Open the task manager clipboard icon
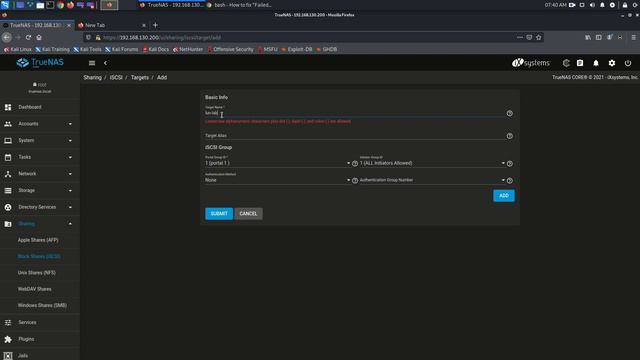This screenshot has width=640, height=360. (x=580, y=63)
